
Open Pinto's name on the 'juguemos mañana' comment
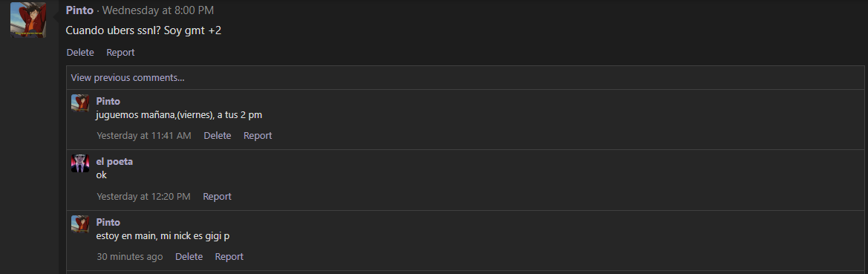tap(108, 101)
